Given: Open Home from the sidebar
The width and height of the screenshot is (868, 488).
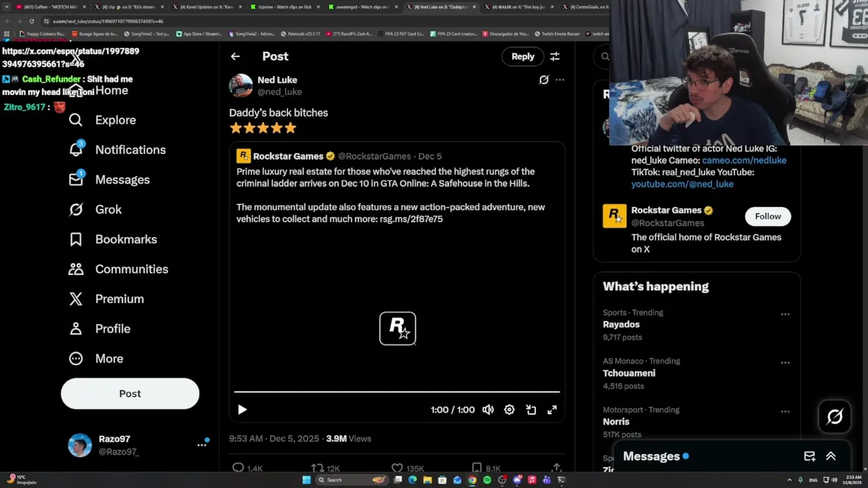Looking at the screenshot, I should pos(98,90).
